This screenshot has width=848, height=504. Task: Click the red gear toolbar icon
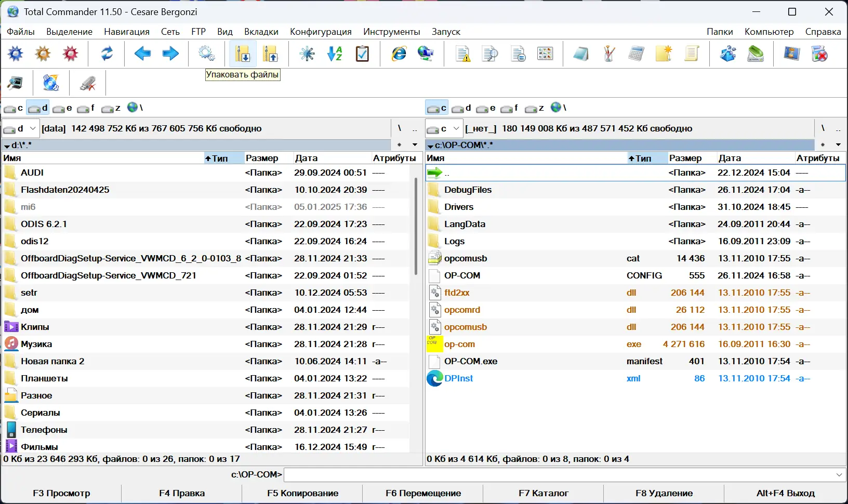click(x=71, y=54)
